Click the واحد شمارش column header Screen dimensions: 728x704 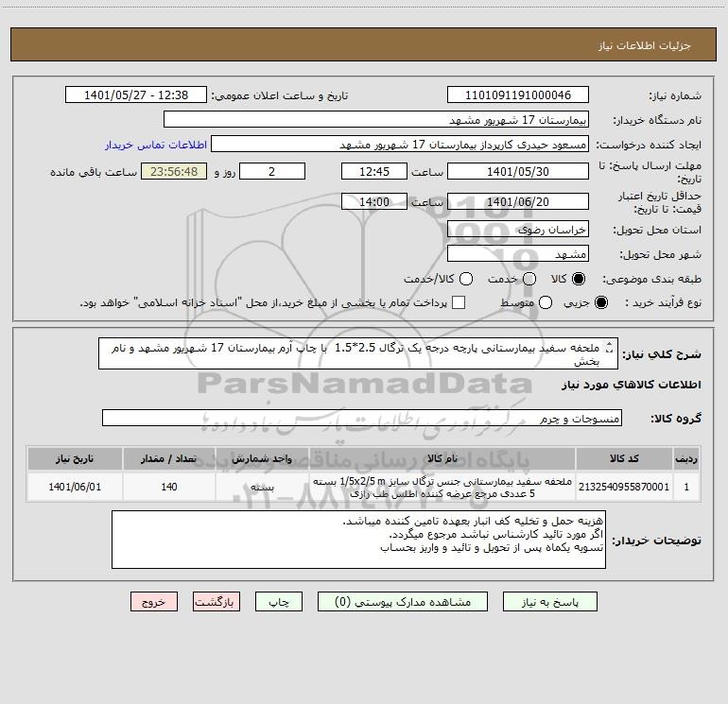[262, 458]
